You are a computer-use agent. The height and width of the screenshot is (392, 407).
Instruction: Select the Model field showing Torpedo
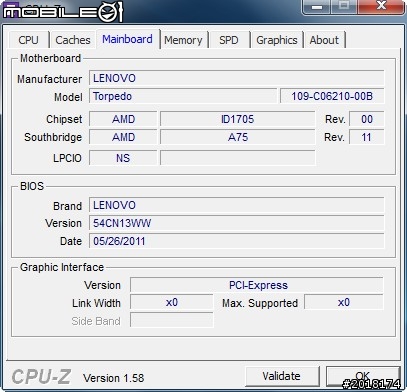coord(183,96)
